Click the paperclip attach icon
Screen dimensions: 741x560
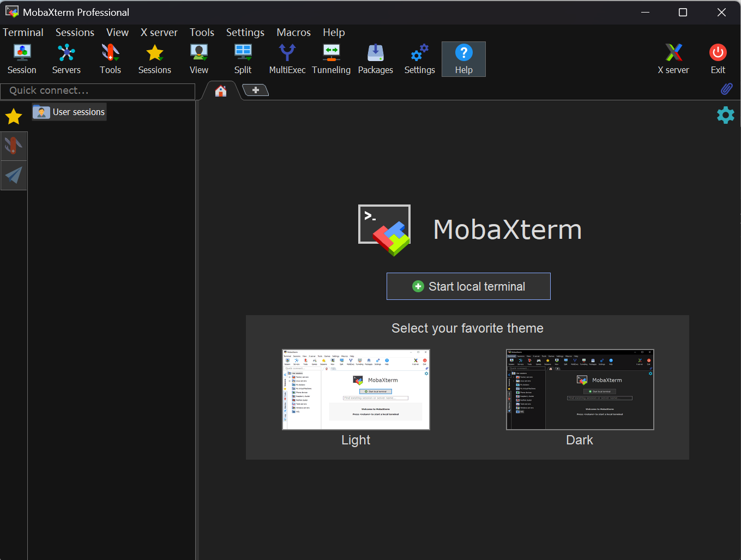click(x=726, y=89)
